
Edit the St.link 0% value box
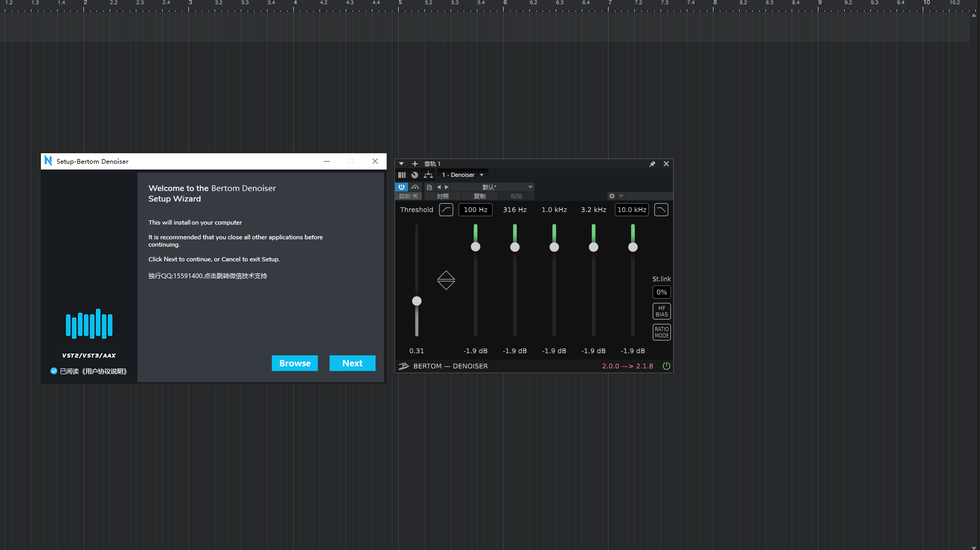tap(662, 292)
